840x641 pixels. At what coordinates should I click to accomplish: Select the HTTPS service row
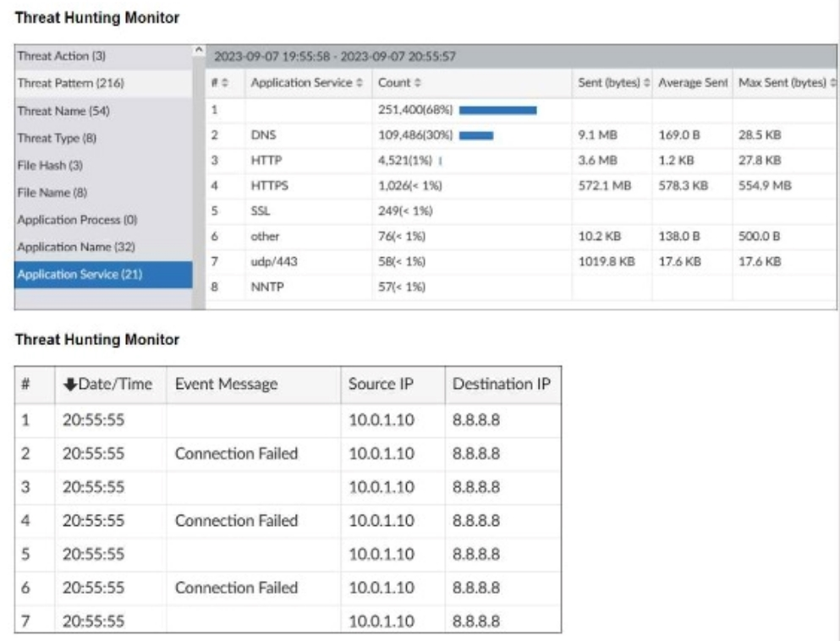pyautogui.click(x=265, y=185)
